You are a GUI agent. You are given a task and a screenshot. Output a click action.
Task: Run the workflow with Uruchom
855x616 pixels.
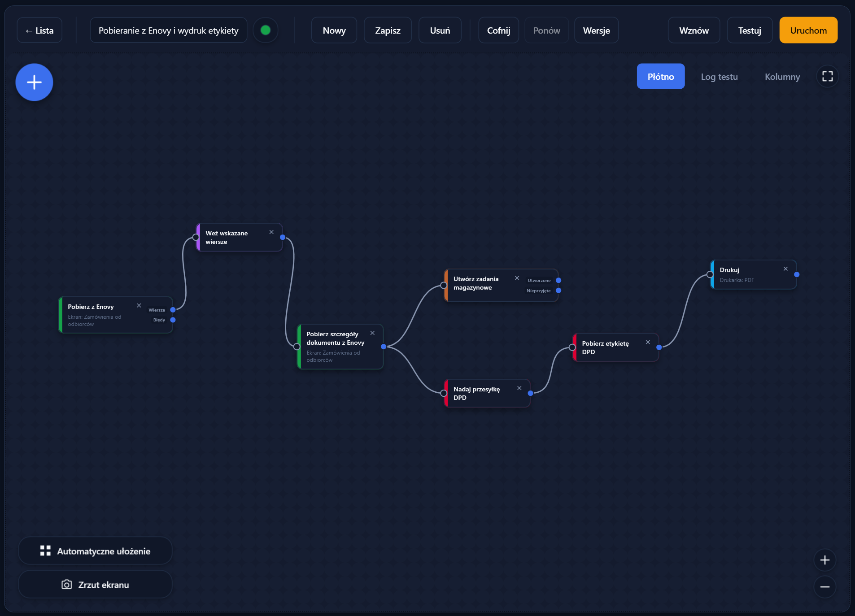click(808, 30)
